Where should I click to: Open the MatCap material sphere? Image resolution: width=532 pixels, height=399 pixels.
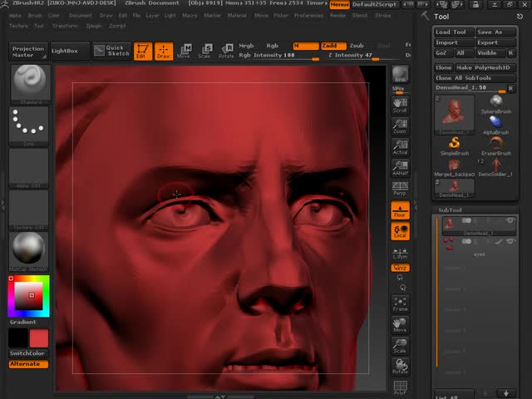[29, 251]
